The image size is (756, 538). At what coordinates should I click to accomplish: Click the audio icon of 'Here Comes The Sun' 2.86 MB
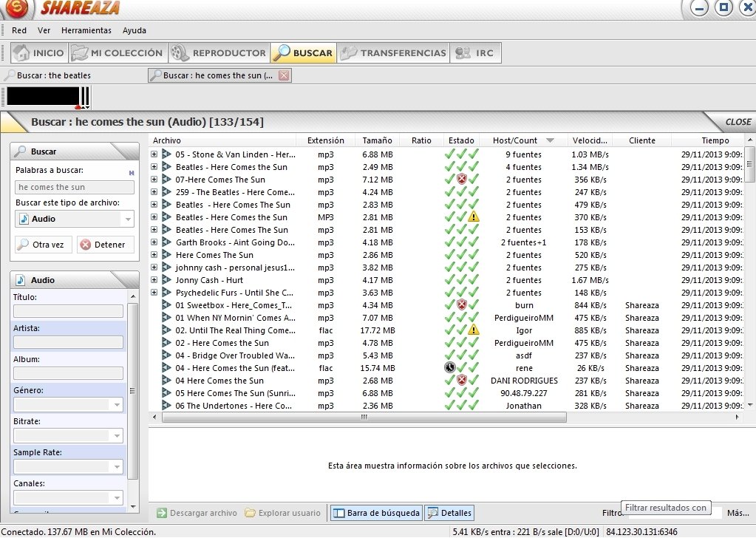coord(166,254)
